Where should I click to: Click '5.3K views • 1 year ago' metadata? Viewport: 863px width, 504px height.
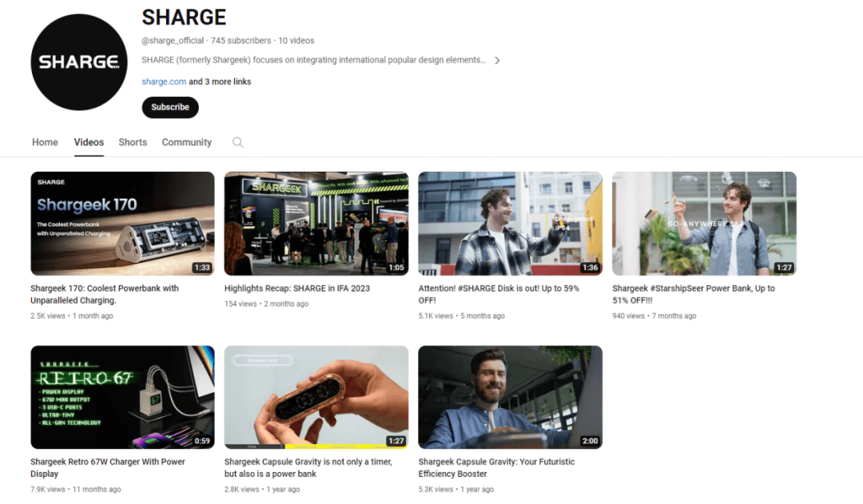tap(455, 489)
